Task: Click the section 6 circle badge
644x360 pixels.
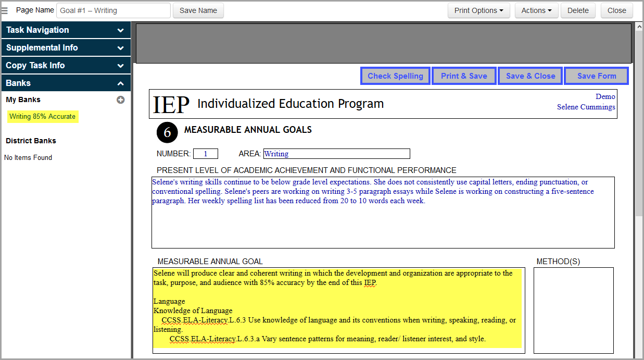Action: pyautogui.click(x=167, y=132)
